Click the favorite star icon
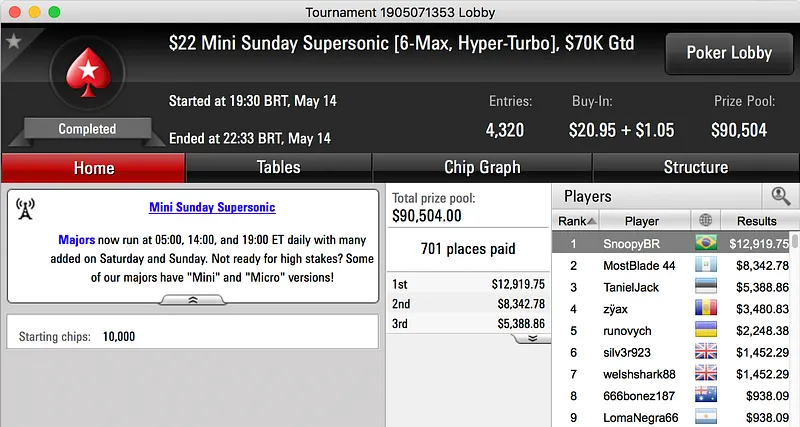This screenshot has width=800, height=427. 14,42
